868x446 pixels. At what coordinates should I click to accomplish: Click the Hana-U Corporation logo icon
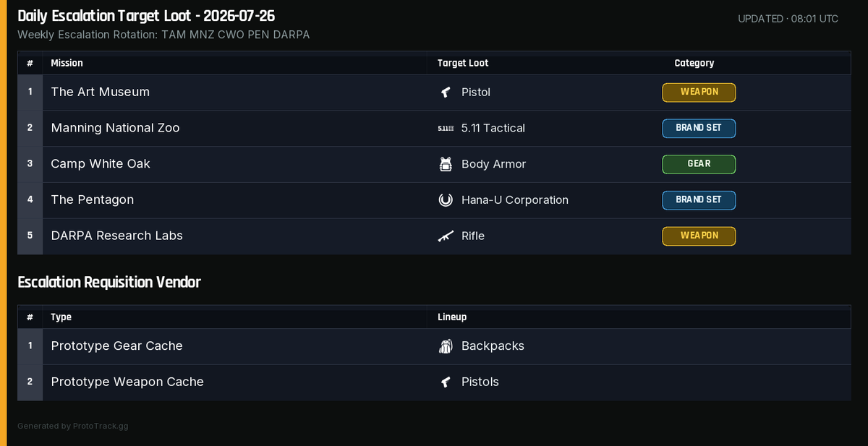[x=446, y=200]
